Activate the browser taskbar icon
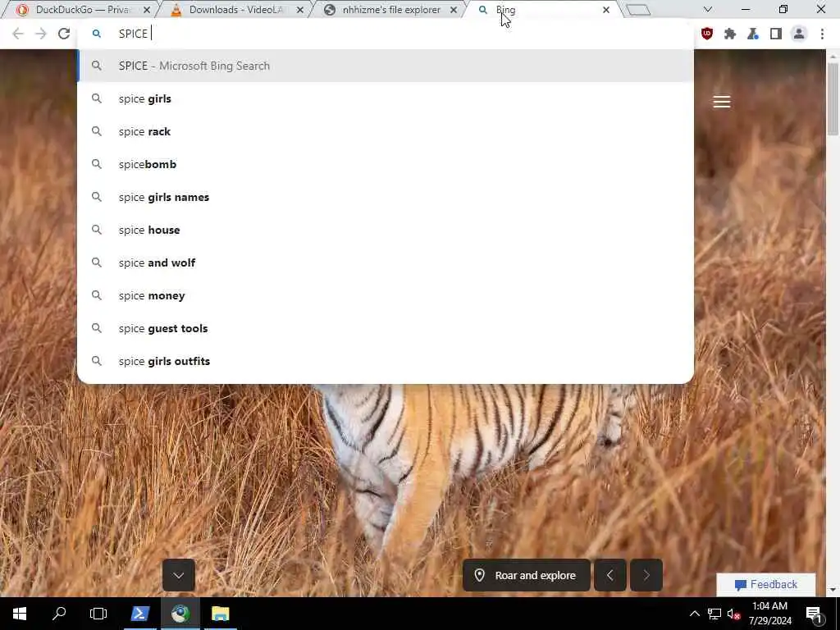 (180, 614)
